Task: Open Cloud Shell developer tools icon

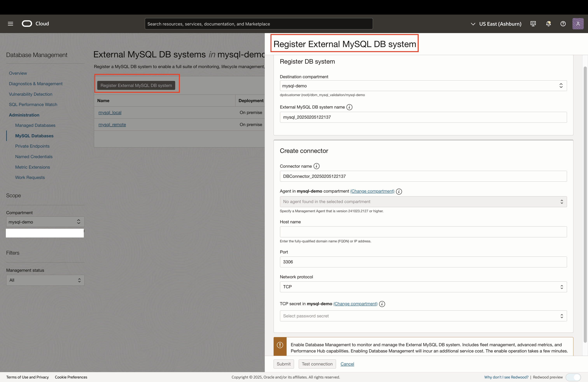Action: tap(533, 24)
